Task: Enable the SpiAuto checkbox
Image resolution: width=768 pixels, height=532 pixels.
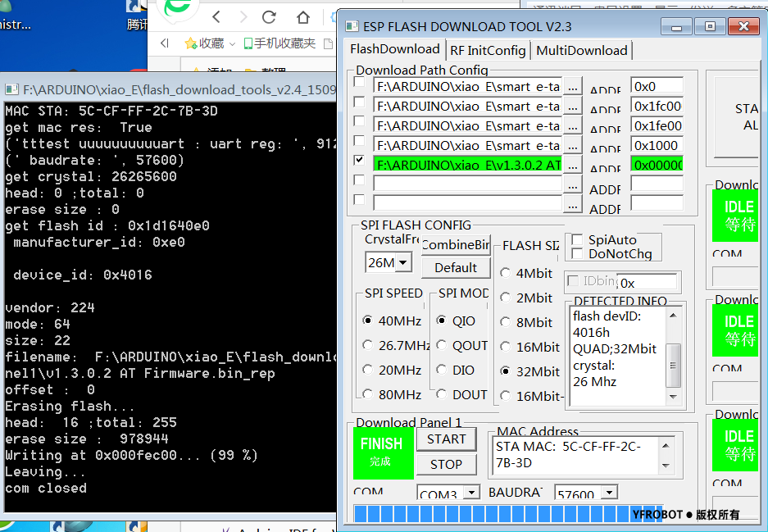Action: pyautogui.click(x=578, y=240)
